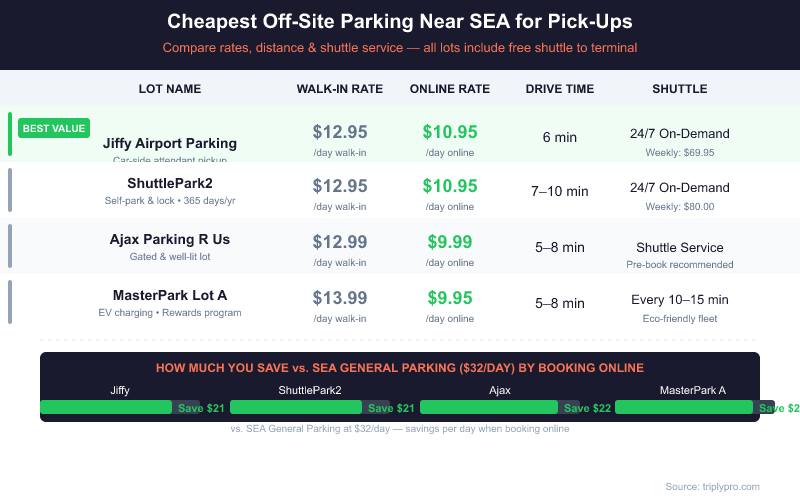Click Ajax's $9.99 online rate
Image resolution: width=800 pixels, height=500 pixels.
point(450,242)
